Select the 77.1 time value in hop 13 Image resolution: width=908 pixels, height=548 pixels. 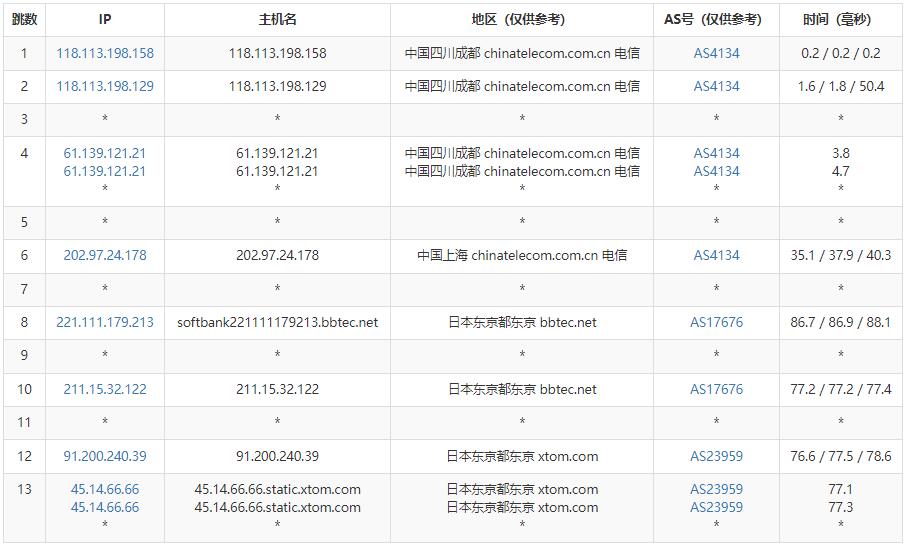(840, 489)
